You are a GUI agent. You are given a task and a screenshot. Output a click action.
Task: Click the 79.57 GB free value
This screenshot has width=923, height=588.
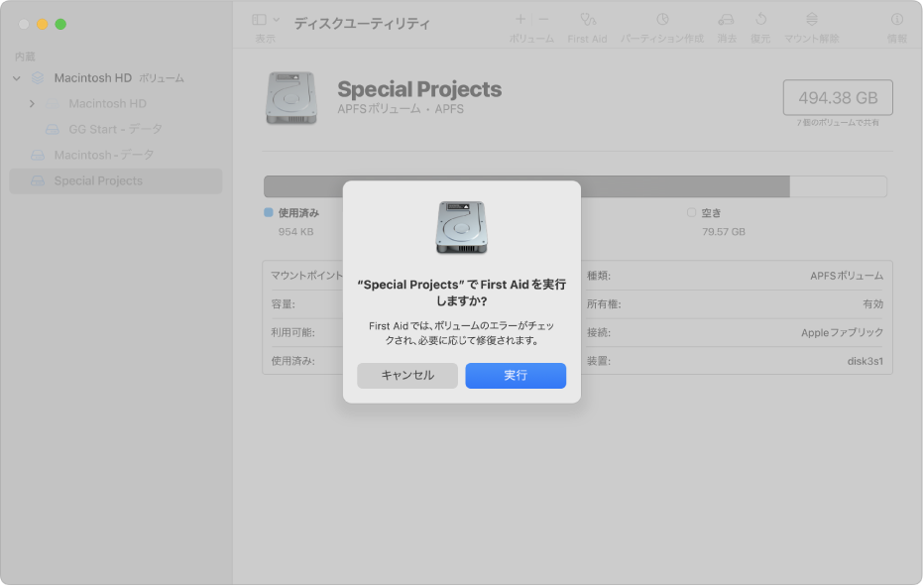[x=724, y=232]
